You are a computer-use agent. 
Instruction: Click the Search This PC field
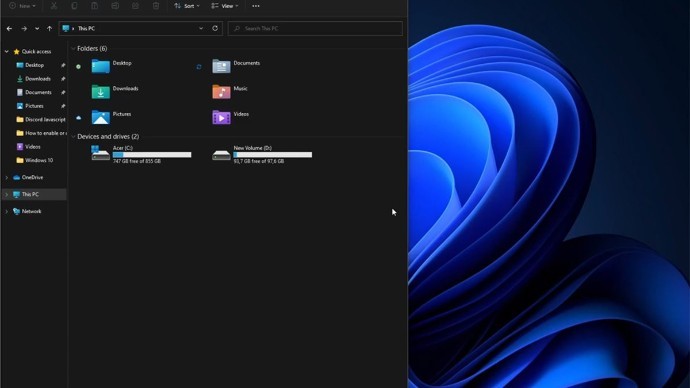(315, 29)
